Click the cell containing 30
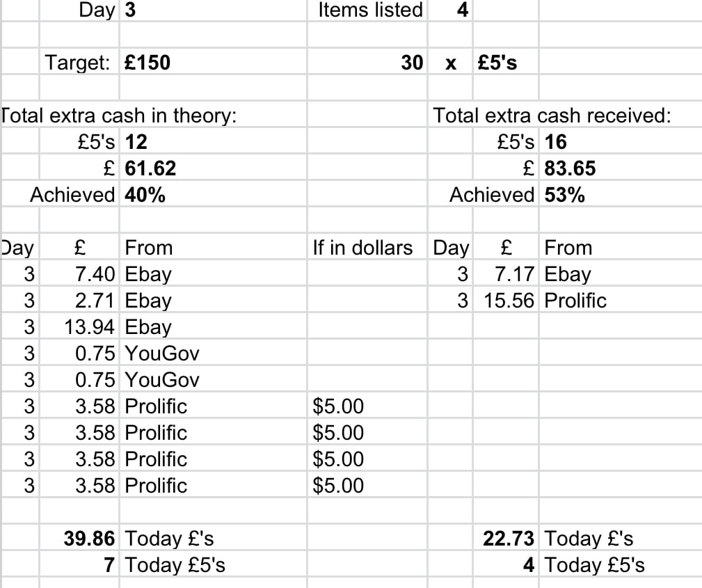Image resolution: width=702 pixels, height=588 pixels. coord(411,63)
